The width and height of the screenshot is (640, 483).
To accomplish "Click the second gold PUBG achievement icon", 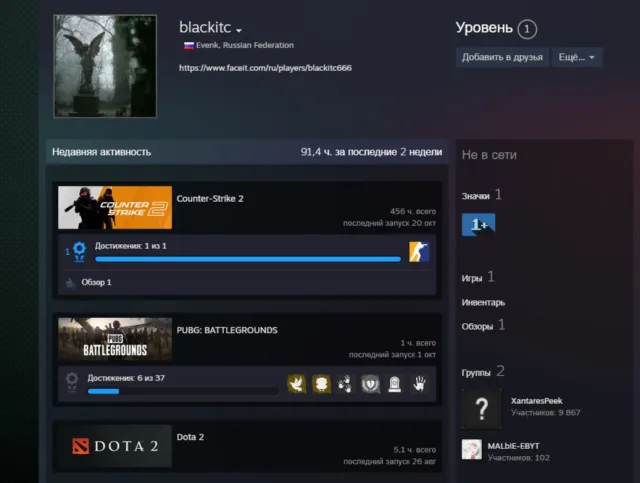I will click(321, 384).
